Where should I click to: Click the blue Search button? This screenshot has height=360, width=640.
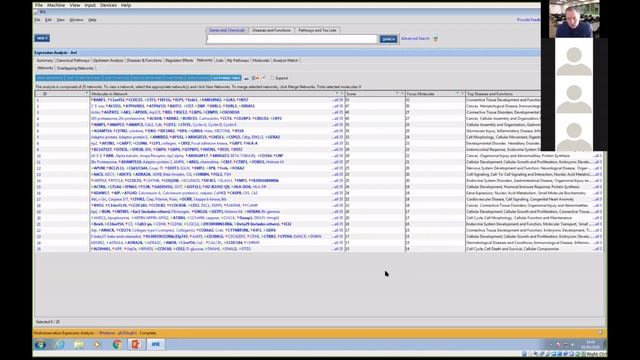tap(388, 39)
